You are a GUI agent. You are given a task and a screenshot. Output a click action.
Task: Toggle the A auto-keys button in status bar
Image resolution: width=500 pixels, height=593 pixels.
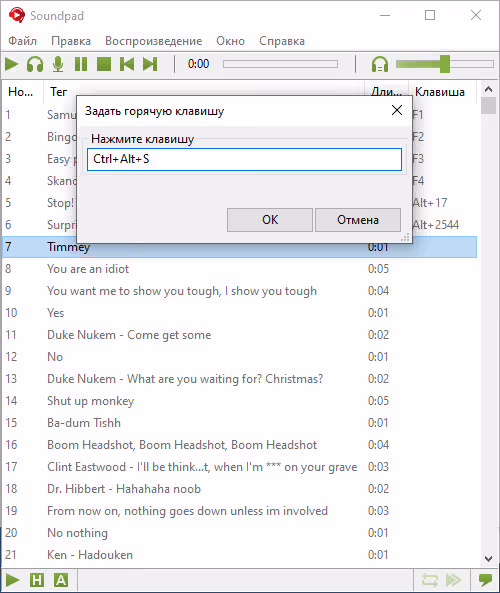pyautogui.click(x=61, y=580)
